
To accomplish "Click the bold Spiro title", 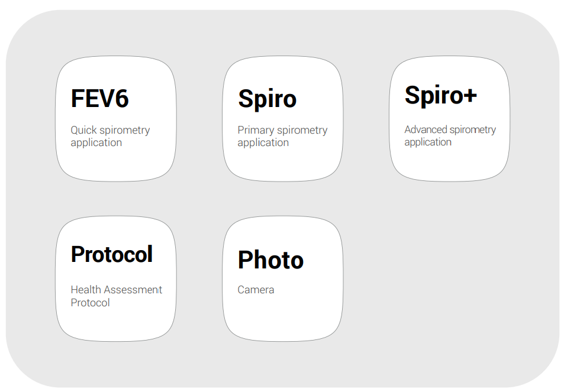I will pyautogui.click(x=267, y=99).
